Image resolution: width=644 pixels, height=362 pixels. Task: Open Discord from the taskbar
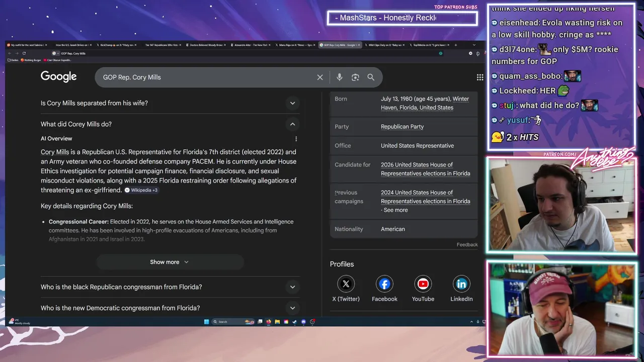303,322
